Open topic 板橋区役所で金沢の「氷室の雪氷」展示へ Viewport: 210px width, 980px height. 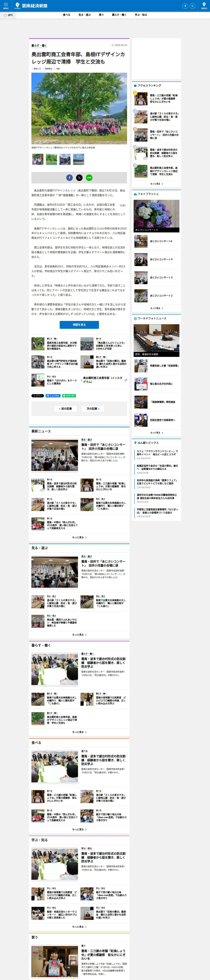[x=157, y=468]
